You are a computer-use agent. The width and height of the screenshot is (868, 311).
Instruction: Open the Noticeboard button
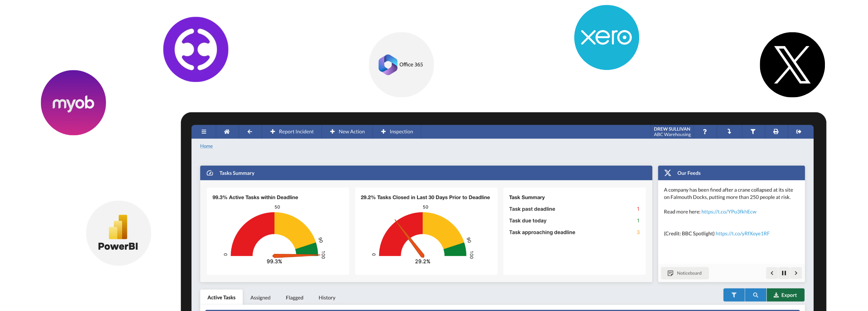pos(685,273)
